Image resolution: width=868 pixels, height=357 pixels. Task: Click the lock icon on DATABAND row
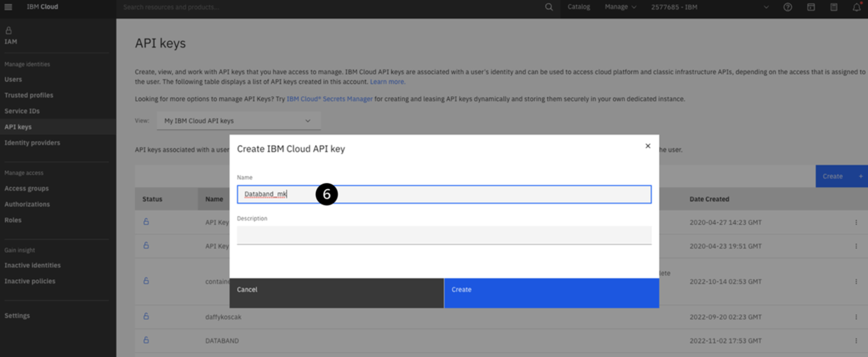[146, 340]
